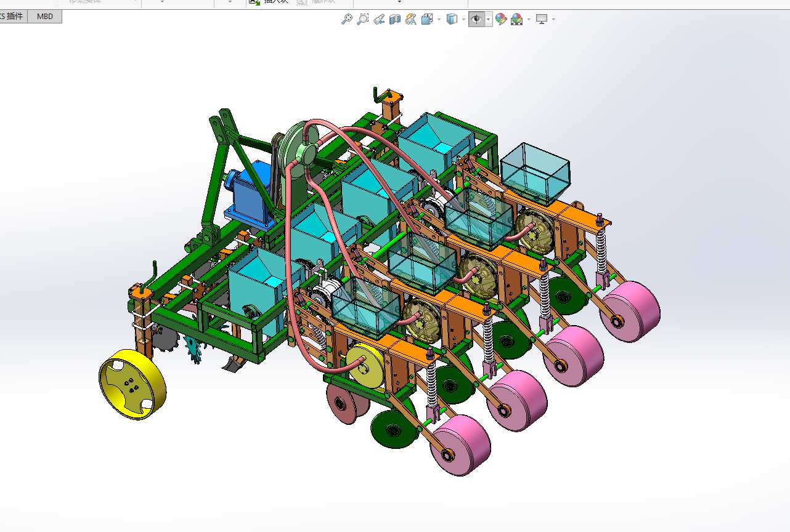Expand the Apply Scene dropdown arrow
Viewport: 790px width, 532px height.
coord(529,19)
